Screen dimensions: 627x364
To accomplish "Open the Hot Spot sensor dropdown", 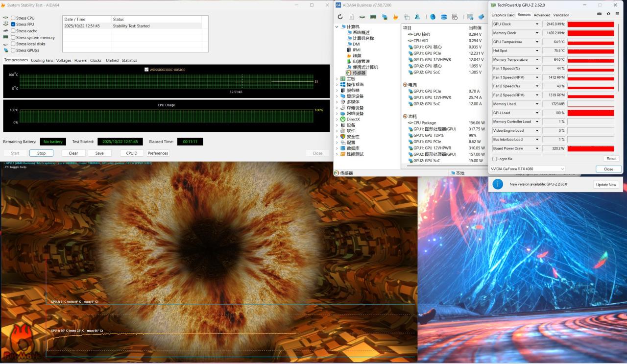I will pos(537,51).
